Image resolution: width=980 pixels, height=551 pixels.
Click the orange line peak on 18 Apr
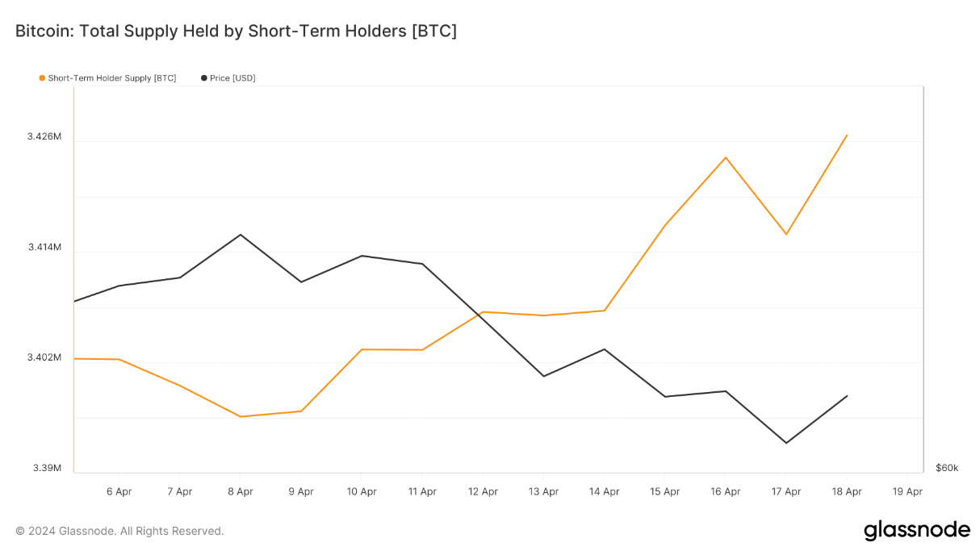pyautogui.click(x=846, y=136)
